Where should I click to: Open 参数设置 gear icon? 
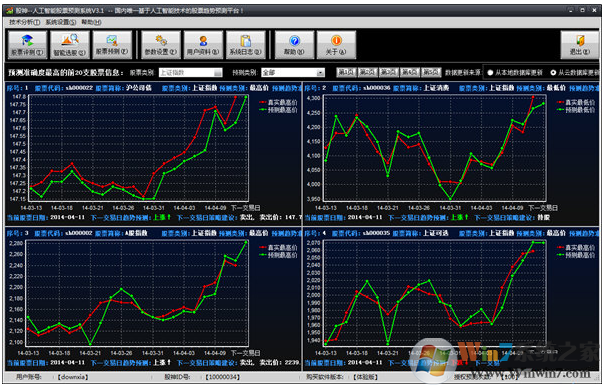(x=161, y=45)
